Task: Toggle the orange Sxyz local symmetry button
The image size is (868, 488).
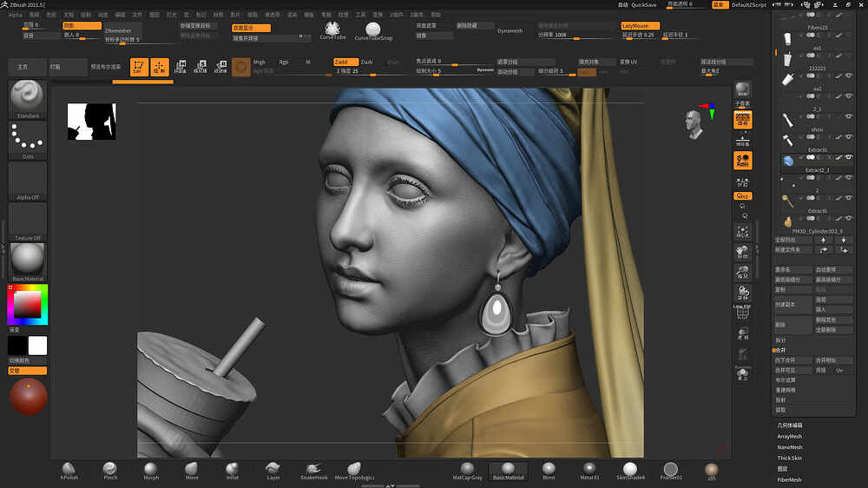Action: (743, 196)
